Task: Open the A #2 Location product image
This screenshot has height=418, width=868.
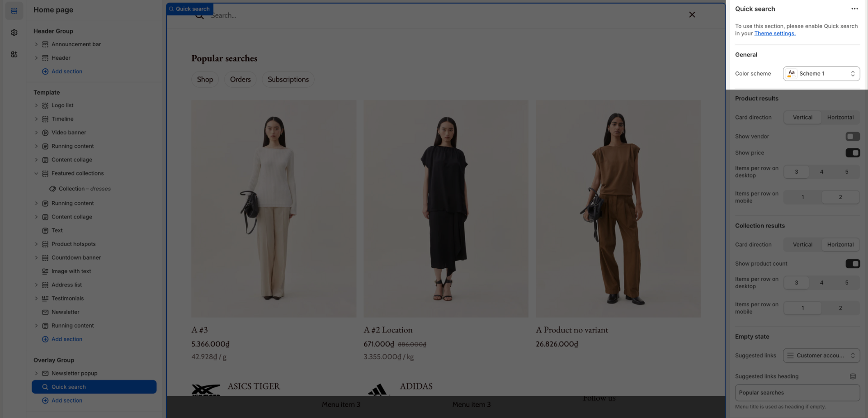Action: [446, 209]
